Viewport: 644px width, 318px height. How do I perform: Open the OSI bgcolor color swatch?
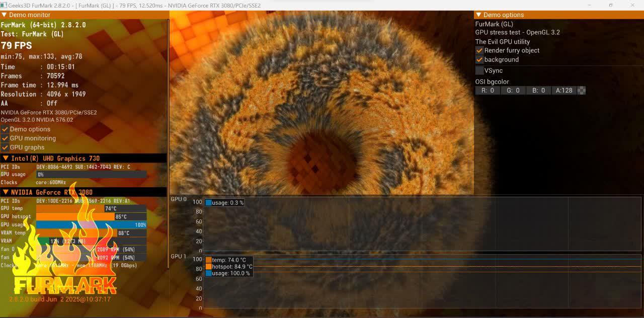pyautogui.click(x=582, y=91)
